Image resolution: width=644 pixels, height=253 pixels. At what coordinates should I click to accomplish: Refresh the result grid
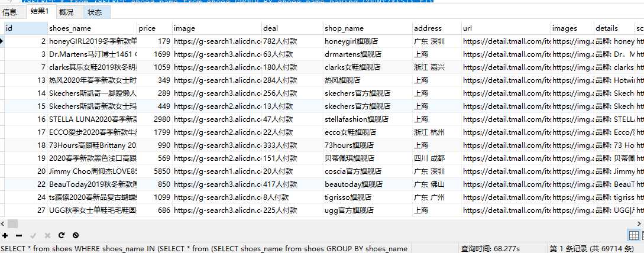[x=62, y=235]
